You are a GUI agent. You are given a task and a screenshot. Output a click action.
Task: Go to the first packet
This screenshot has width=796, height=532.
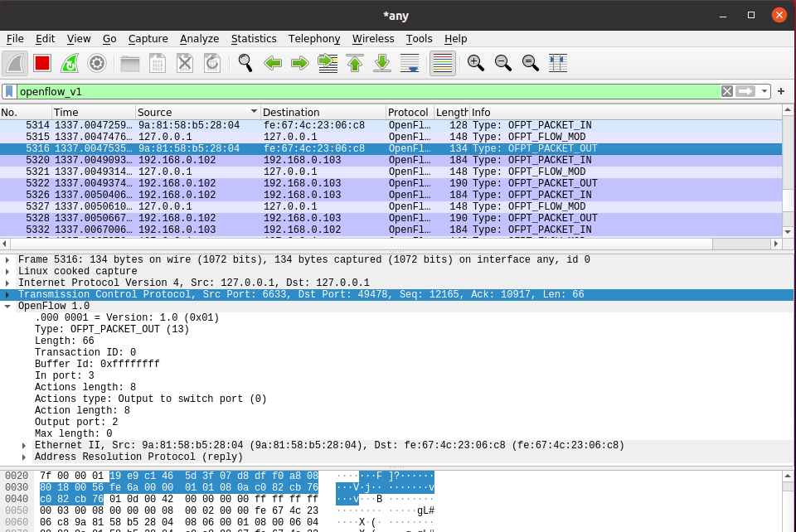[355, 63]
